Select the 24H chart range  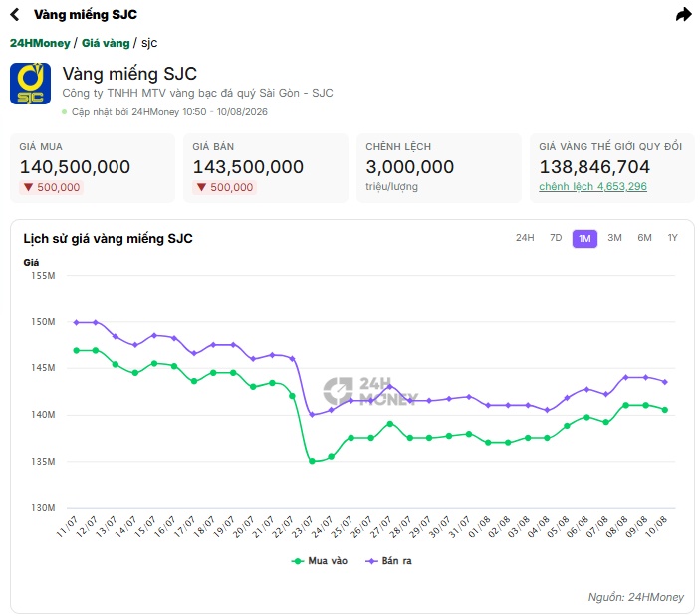525,238
